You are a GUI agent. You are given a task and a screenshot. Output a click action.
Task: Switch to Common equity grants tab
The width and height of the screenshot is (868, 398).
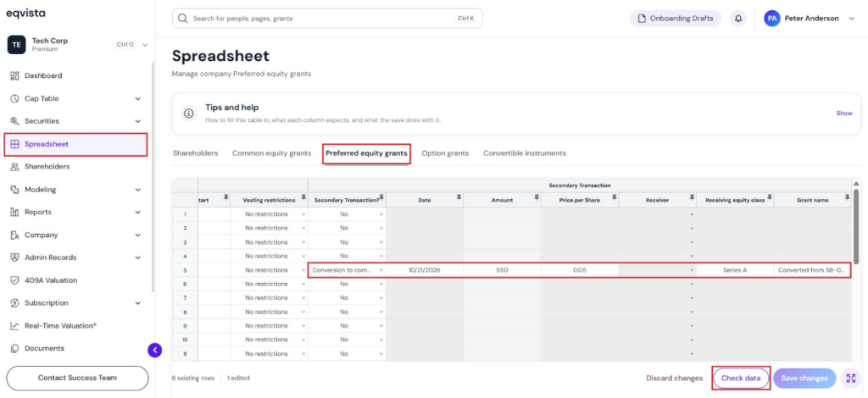271,153
